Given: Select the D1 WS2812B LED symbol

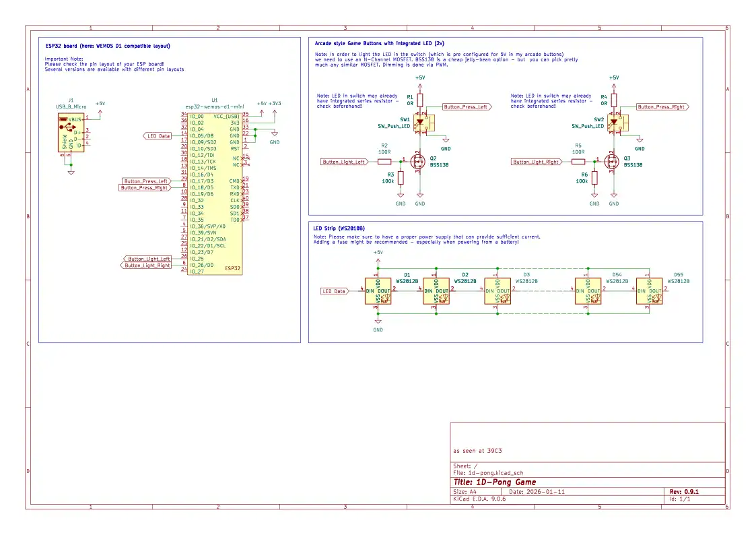Looking at the screenshot, I should [378, 290].
